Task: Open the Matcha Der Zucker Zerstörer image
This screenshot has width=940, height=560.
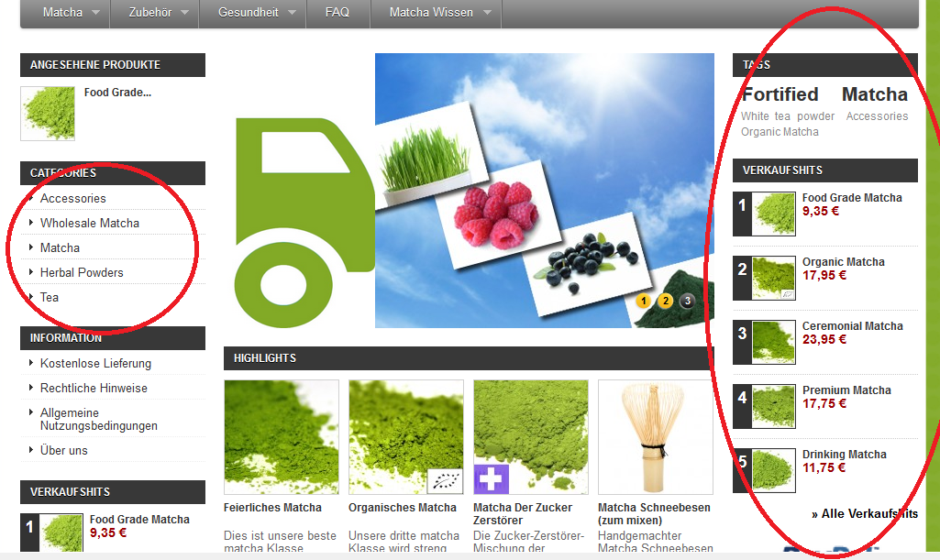Action: (531, 436)
